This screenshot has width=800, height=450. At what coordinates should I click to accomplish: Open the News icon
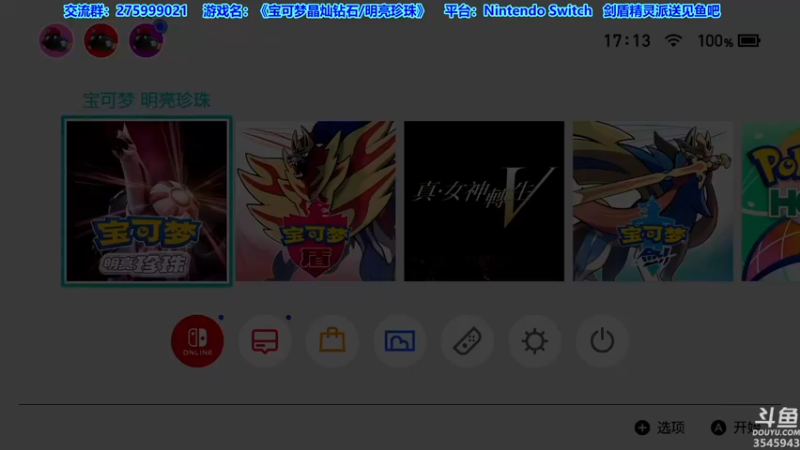[x=265, y=341]
